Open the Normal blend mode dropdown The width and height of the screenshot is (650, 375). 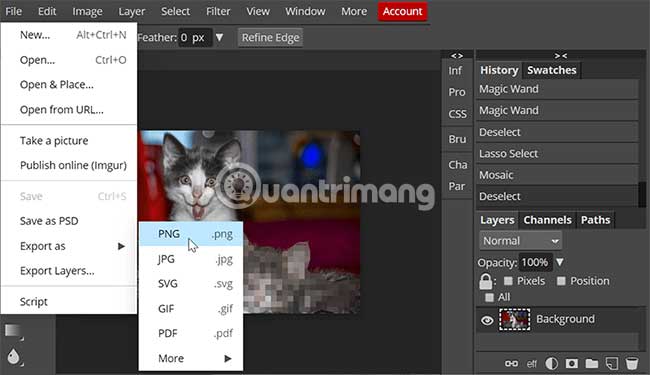click(x=521, y=241)
